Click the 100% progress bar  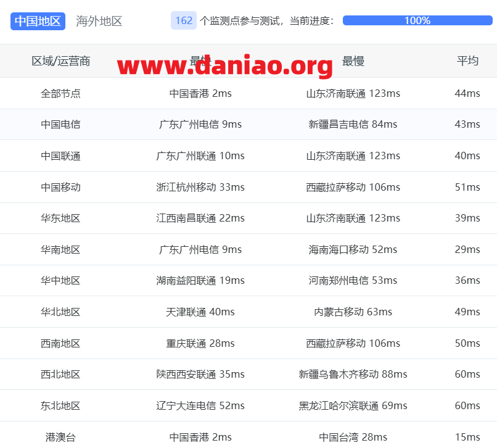click(x=417, y=20)
